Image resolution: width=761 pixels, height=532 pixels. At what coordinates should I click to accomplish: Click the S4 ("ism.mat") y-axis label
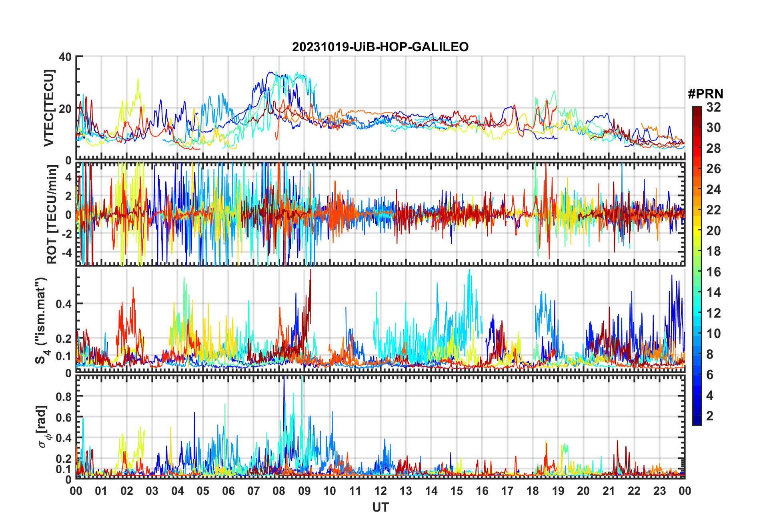coord(41,320)
